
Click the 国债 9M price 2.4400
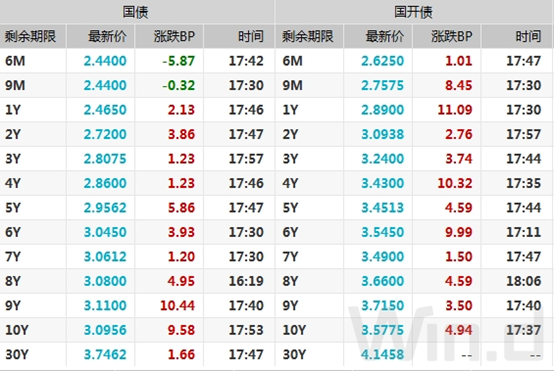click(105, 85)
